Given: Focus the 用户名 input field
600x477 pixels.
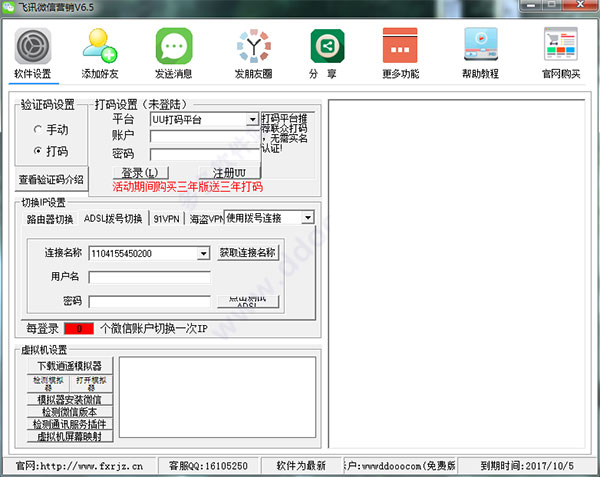Looking at the screenshot, I should pyautogui.click(x=150, y=277).
